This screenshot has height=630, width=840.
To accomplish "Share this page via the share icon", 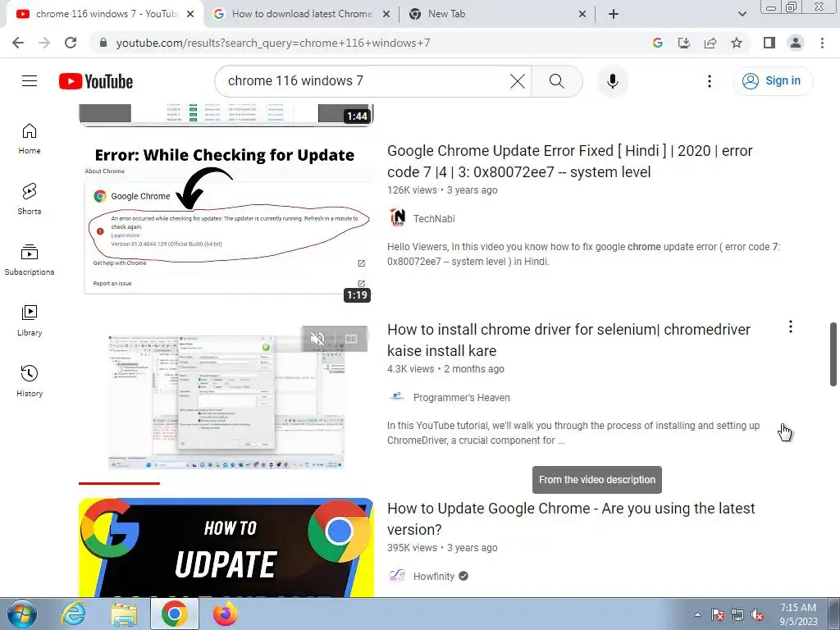I will pyautogui.click(x=710, y=43).
